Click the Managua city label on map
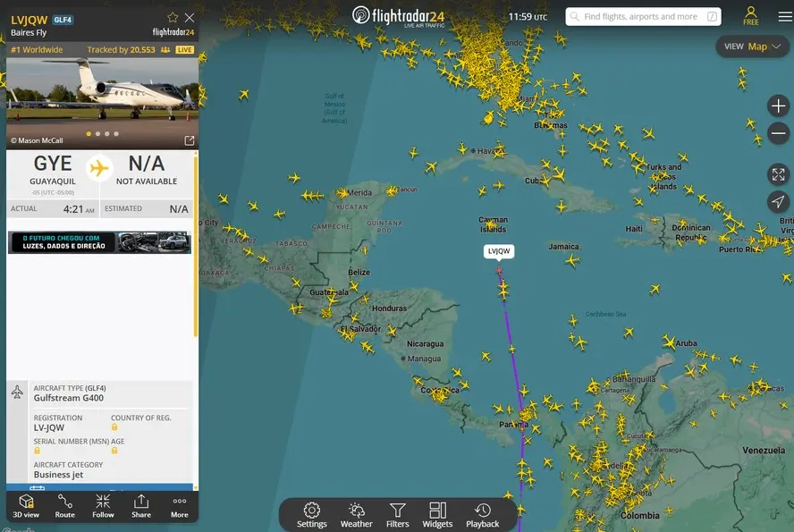 pos(425,359)
